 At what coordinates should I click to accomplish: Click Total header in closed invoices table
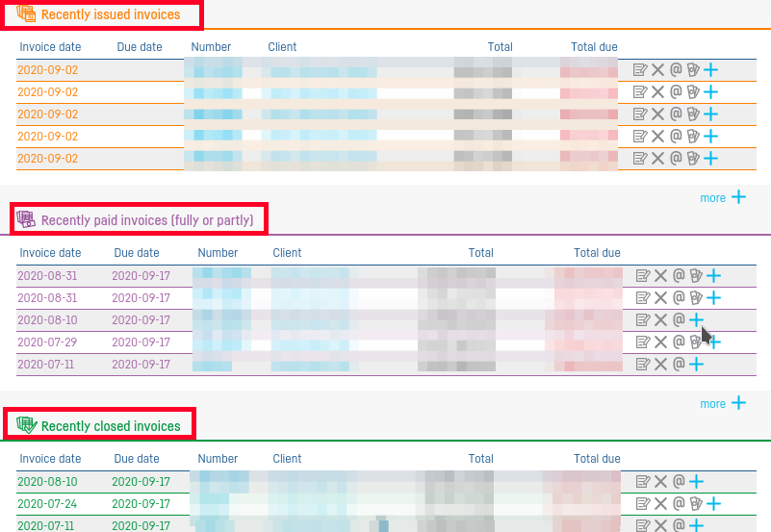(x=480, y=459)
